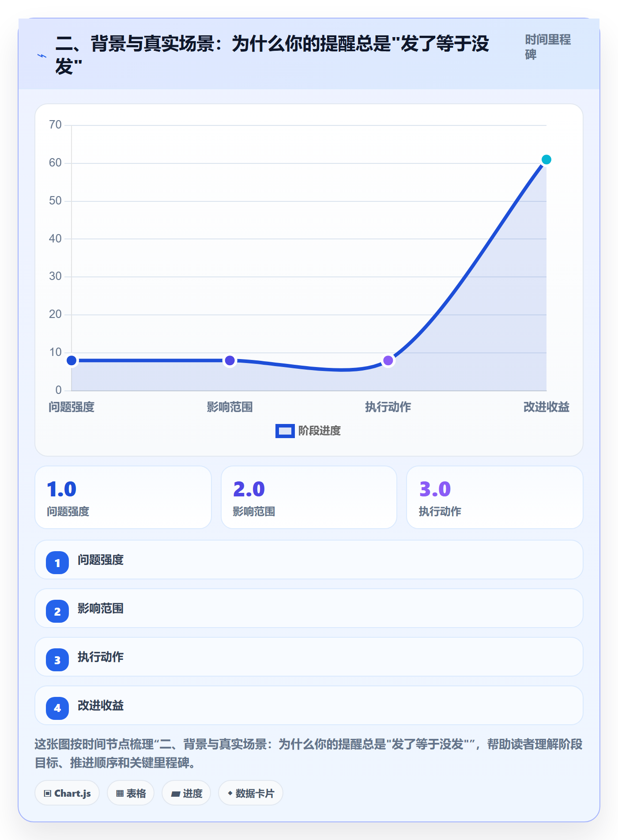The width and height of the screenshot is (618, 840).
Task: Click the chart data point above 影响范围
Action: pos(230,360)
